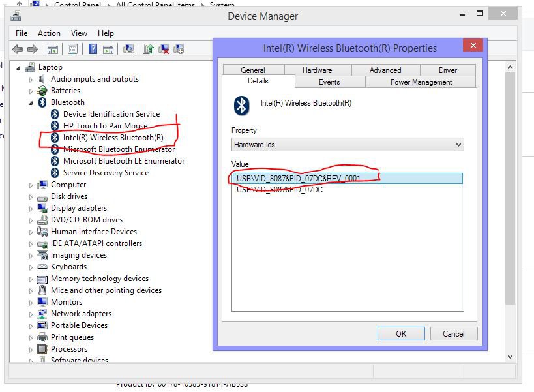This screenshot has width=534, height=392.
Task: Click the Back arrow in the toolbar
Action: (x=18, y=49)
